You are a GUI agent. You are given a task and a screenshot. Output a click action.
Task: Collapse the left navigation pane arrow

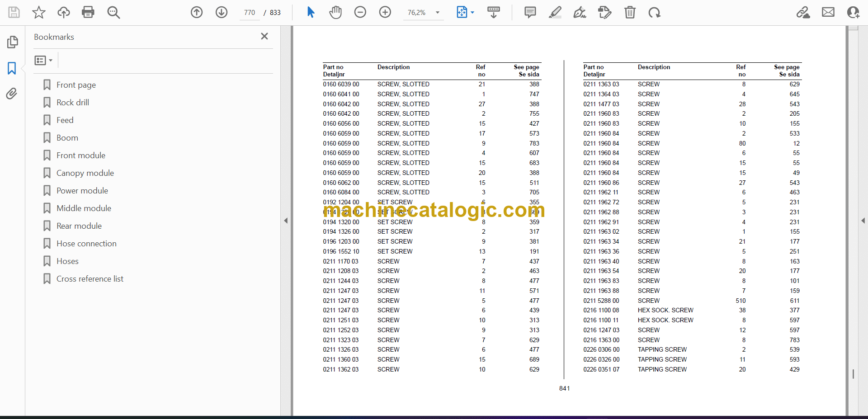click(286, 221)
